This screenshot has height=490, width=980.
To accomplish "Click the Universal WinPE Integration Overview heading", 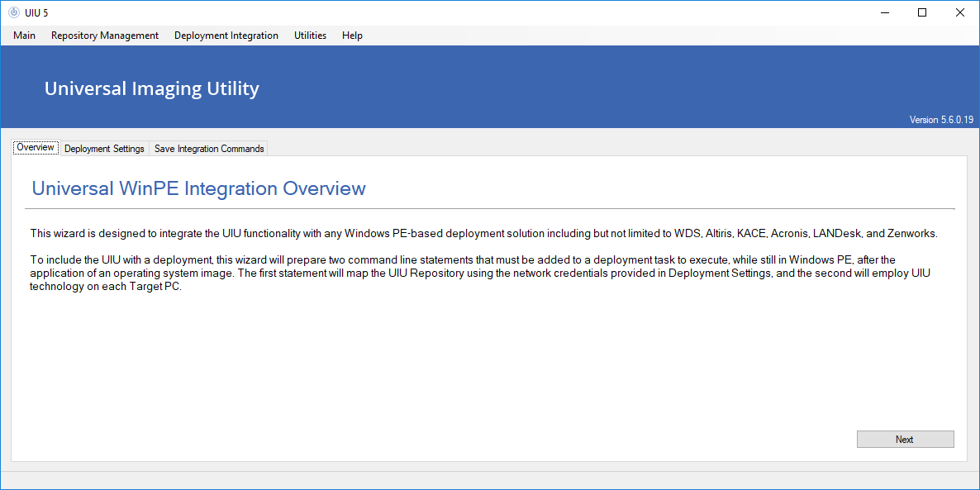I will coord(199,188).
